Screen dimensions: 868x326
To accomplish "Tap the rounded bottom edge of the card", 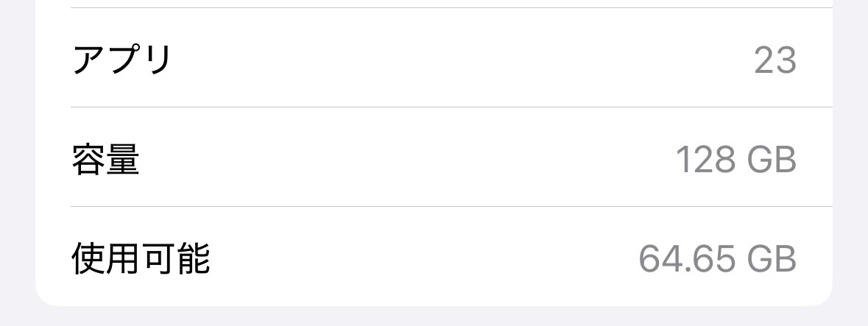I will pos(434,304).
